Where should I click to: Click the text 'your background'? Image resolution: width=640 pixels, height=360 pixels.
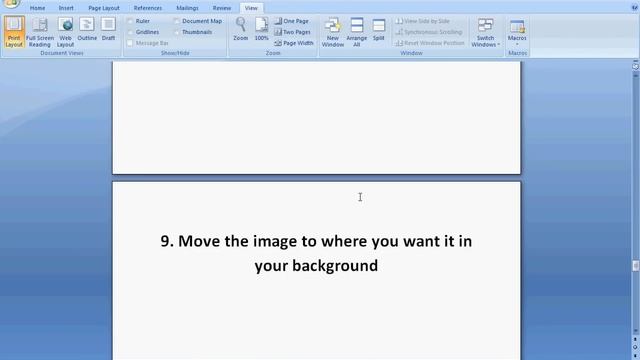point(316,266)
